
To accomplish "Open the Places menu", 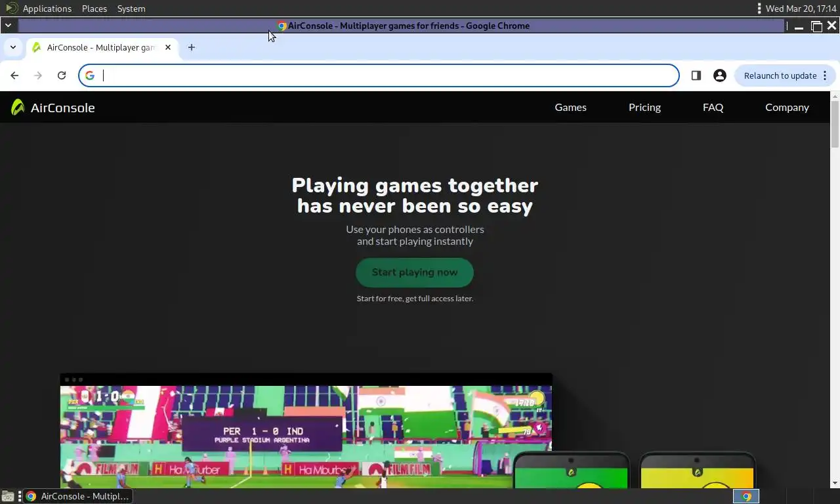I will point(94,9).
